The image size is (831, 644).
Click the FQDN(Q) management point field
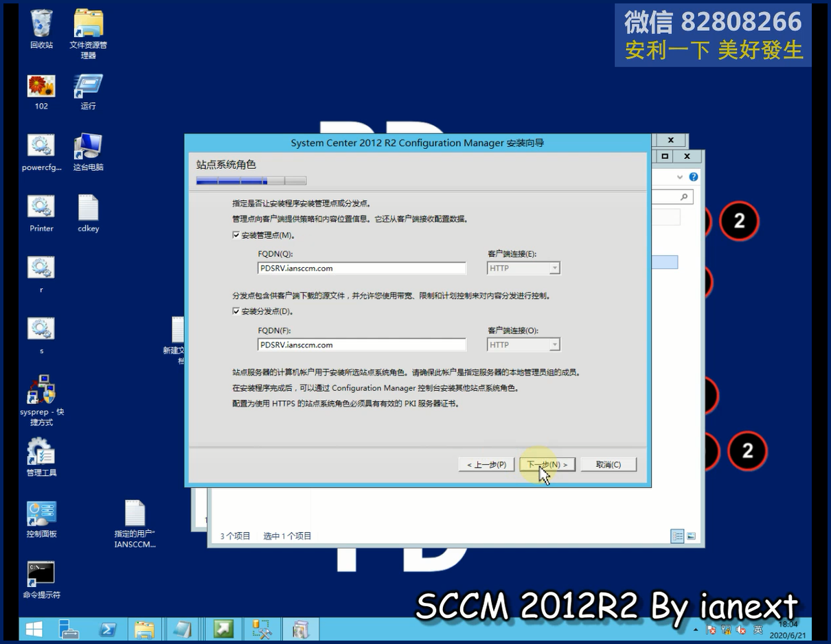coord(362,268)
